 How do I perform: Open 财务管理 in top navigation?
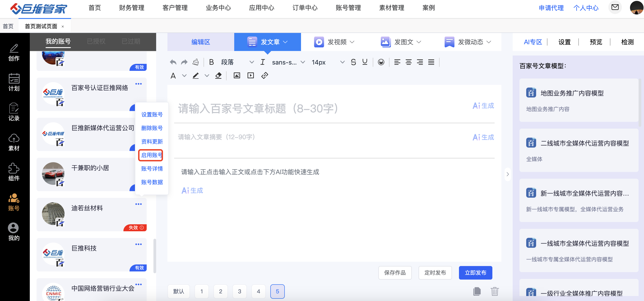pyautogui.click(x=132, y=8)
